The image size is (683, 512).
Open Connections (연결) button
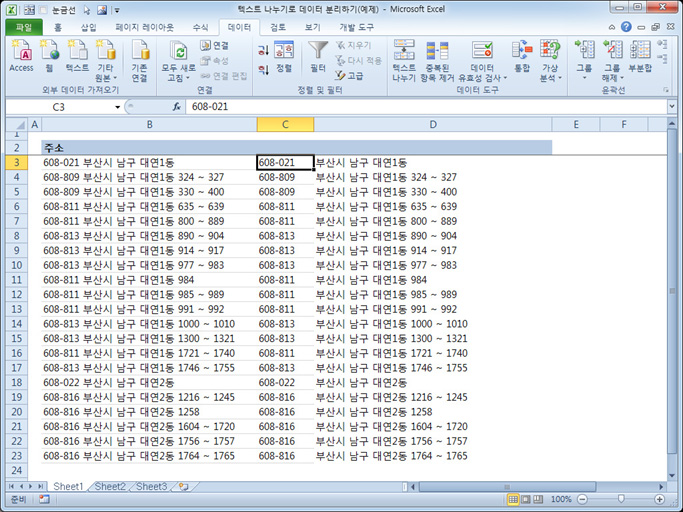[x=214, y=45]
